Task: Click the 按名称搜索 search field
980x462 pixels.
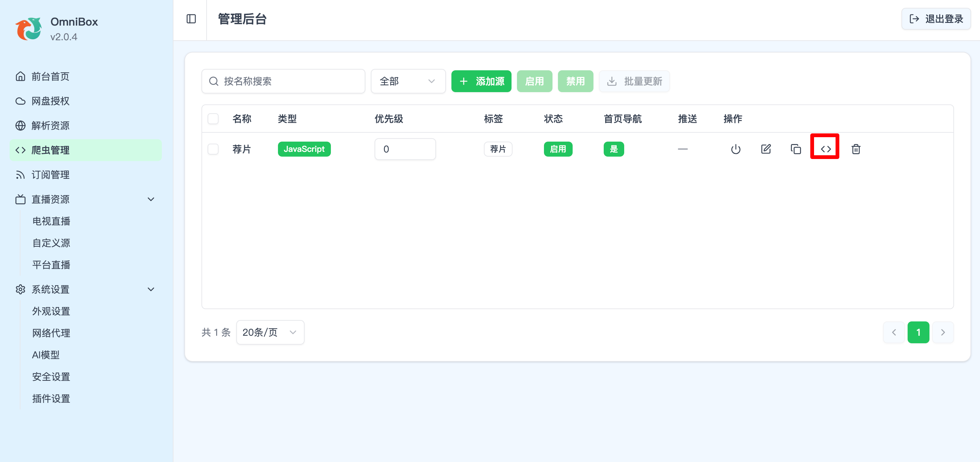Action: (x=283, y=81)
